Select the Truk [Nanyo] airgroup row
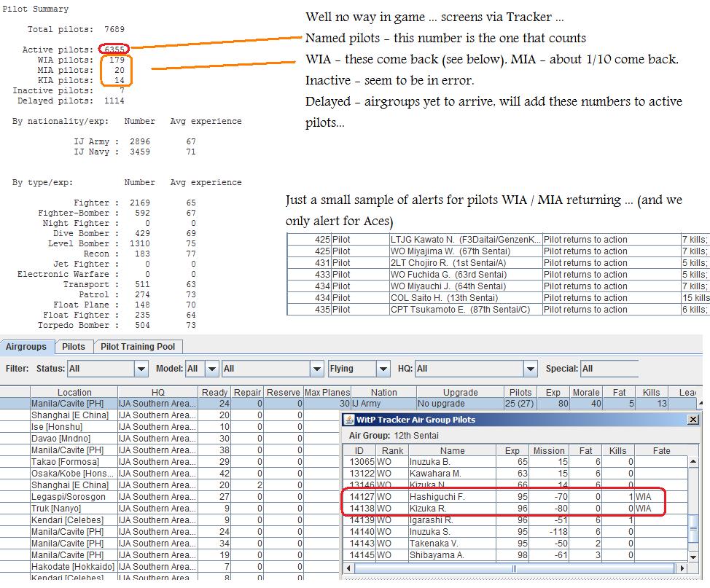 tap(170, 509)
